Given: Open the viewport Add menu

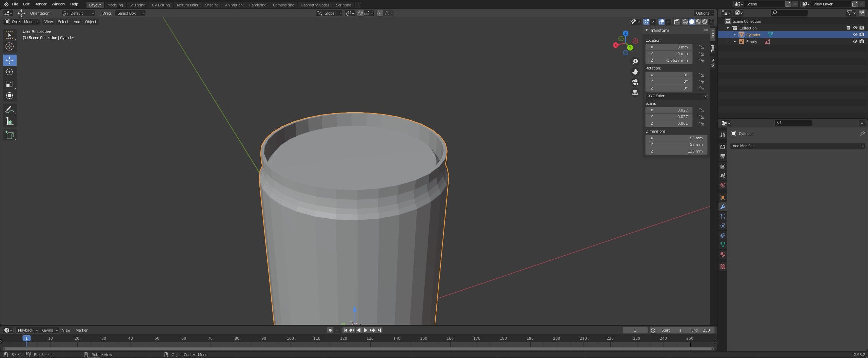Looking at the screenshot, I should tap(77, 22).
